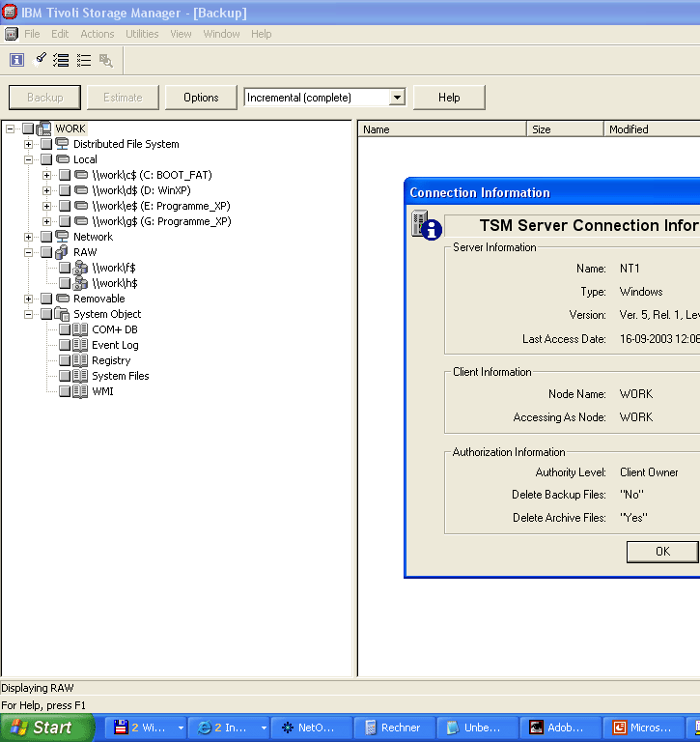This screenshot has width=700, height=742.
Task: Open the File menu
Action: click(32, 34)
